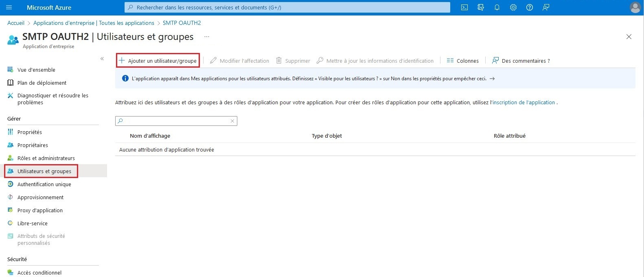Click Microsoft Azure home title
The image size is (644, 277).
49,7
